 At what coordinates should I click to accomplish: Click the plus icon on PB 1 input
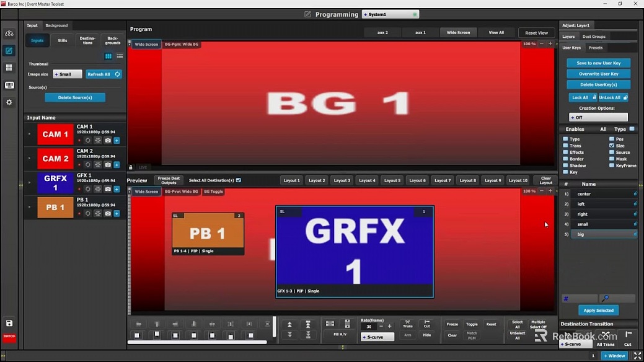pos(117,214)
